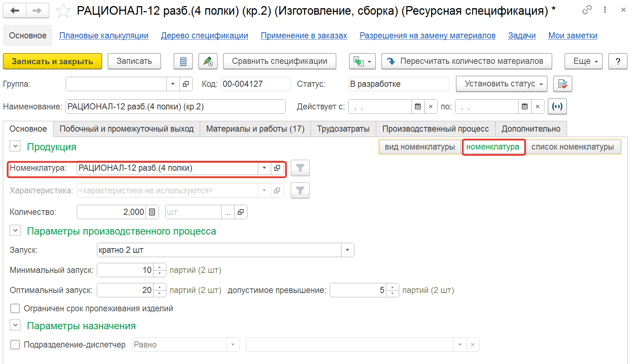Open the Трудозатраты tab

click(x=343, y=129)
